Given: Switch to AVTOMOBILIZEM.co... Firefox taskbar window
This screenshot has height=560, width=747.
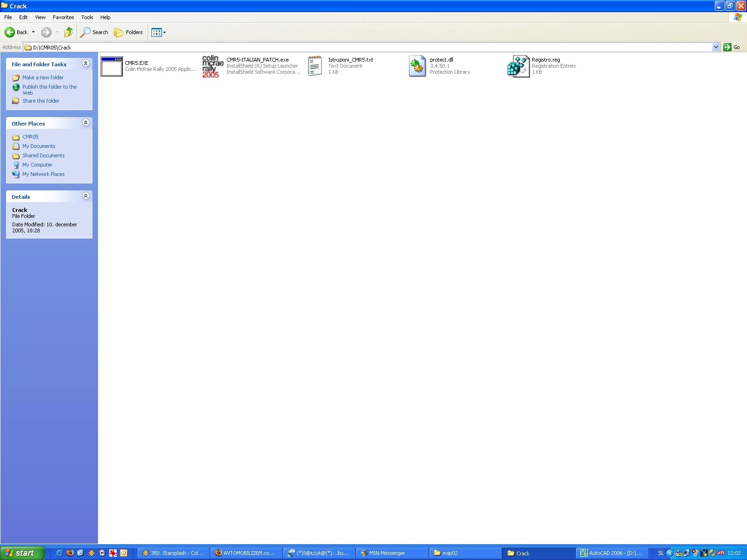Looking at the screenshot, I should click(246, 553).
